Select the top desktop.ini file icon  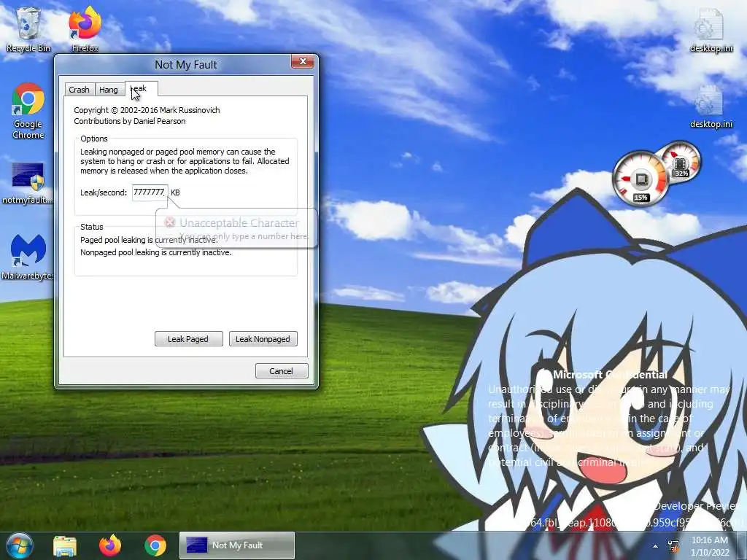[711, 29]
